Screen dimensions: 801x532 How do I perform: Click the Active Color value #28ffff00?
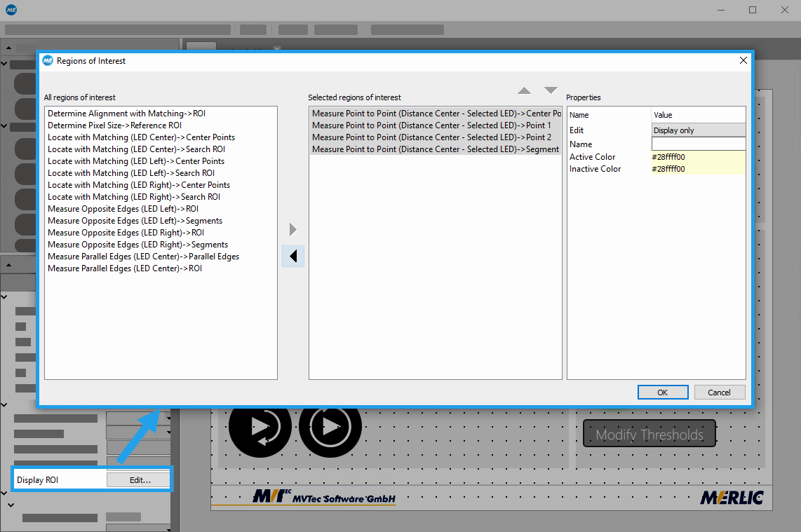click(698, 157)
